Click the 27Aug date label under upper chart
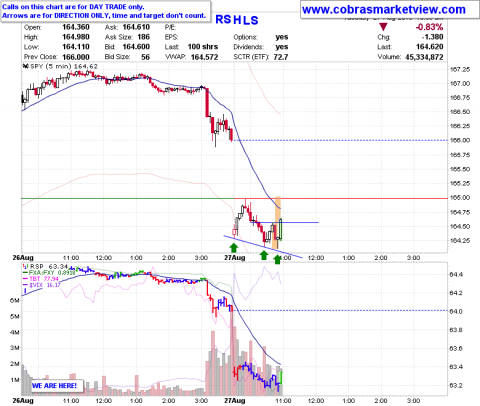The image size is (480, 406). (x=235, y=258)
